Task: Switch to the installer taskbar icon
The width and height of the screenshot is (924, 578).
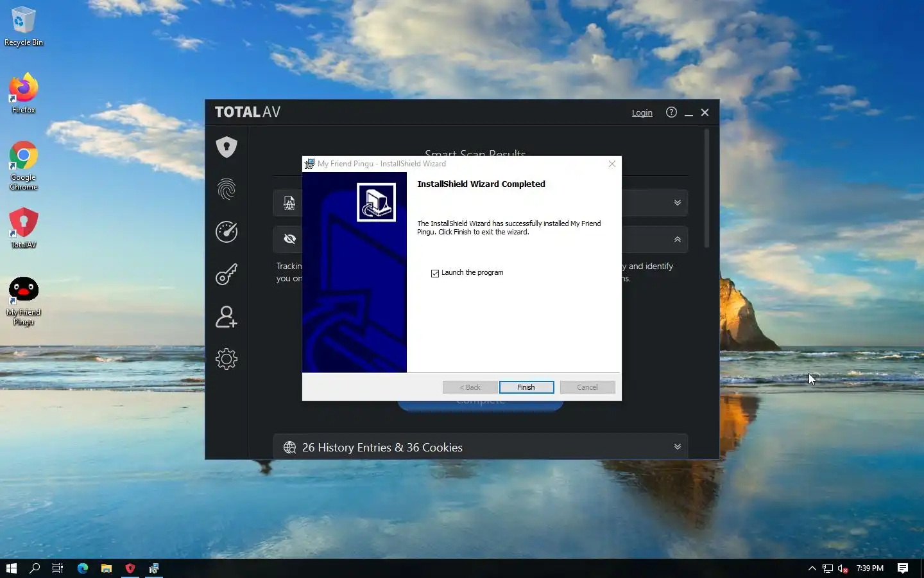Action: click(x=154, y=568)
